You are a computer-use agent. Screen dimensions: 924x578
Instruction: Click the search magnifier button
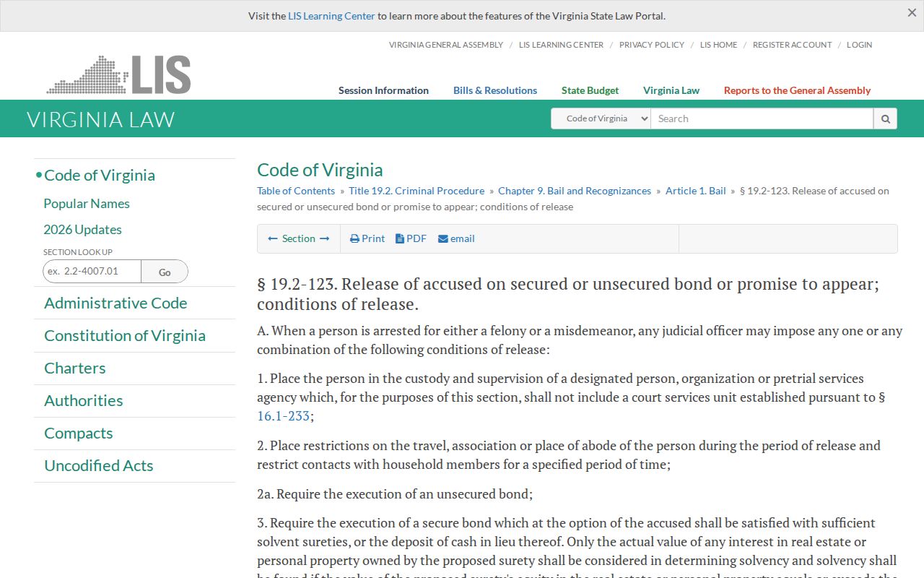point(885,118)
